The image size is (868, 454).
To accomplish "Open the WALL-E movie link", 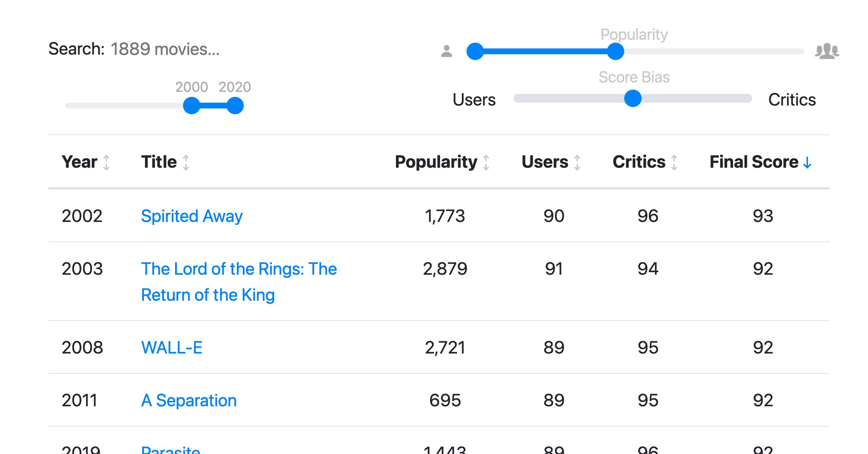I will [x=171, y=348].
